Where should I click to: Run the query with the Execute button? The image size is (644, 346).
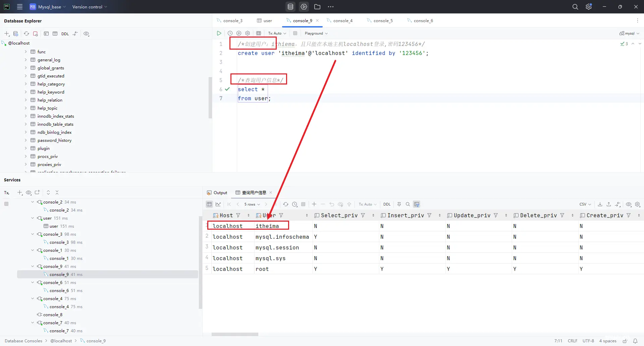click(x=219, y=33)
